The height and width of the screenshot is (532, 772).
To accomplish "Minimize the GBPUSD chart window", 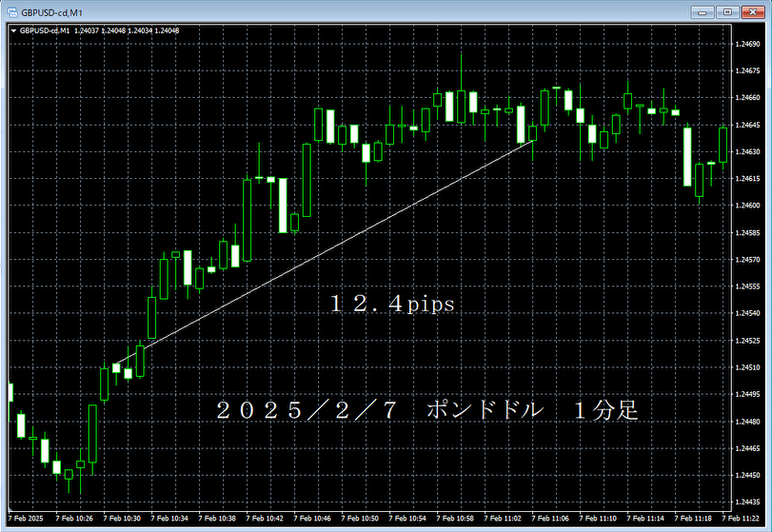I will coord(703,12).
